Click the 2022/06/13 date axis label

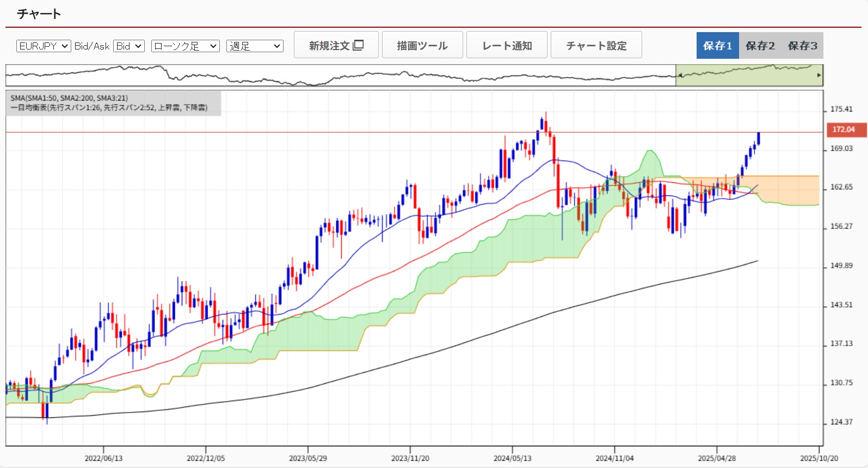coord(103,458)
